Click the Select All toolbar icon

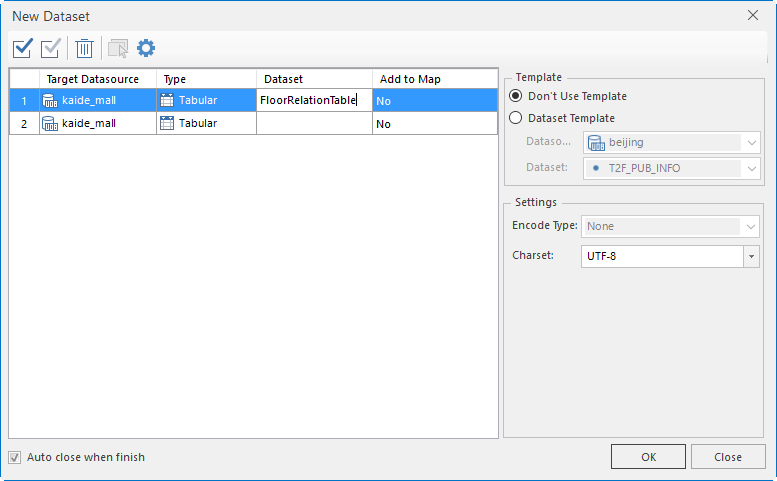(x=23, y=48)
